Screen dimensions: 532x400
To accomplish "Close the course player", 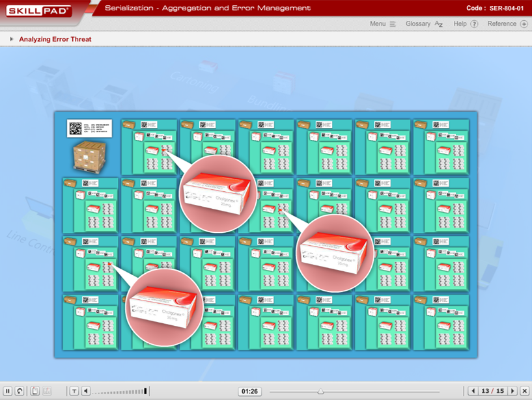I will click(525, 391).
